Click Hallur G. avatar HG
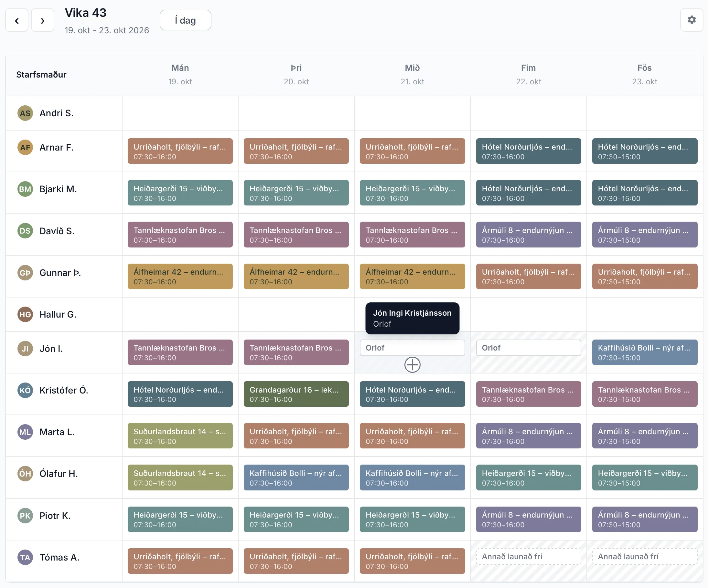Viewport: 708px width, 588px height. click(x=25, y=314)
